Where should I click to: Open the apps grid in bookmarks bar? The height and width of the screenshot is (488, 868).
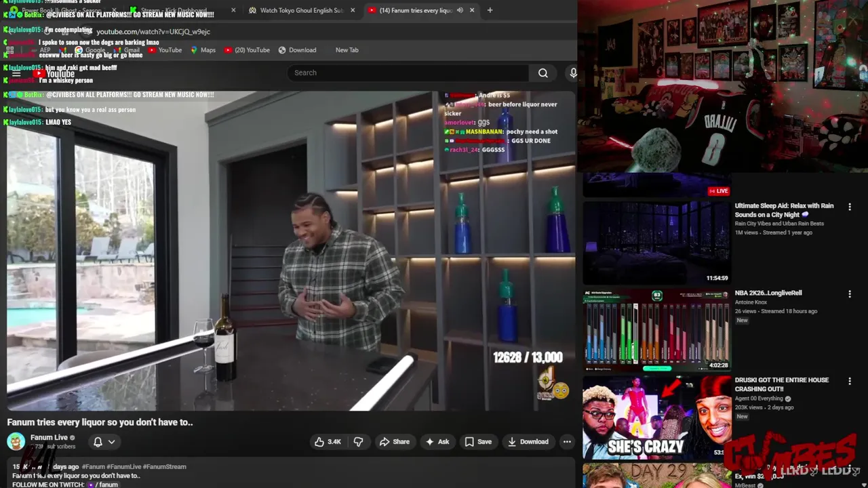pyautogui.click(x=10, y=50)
